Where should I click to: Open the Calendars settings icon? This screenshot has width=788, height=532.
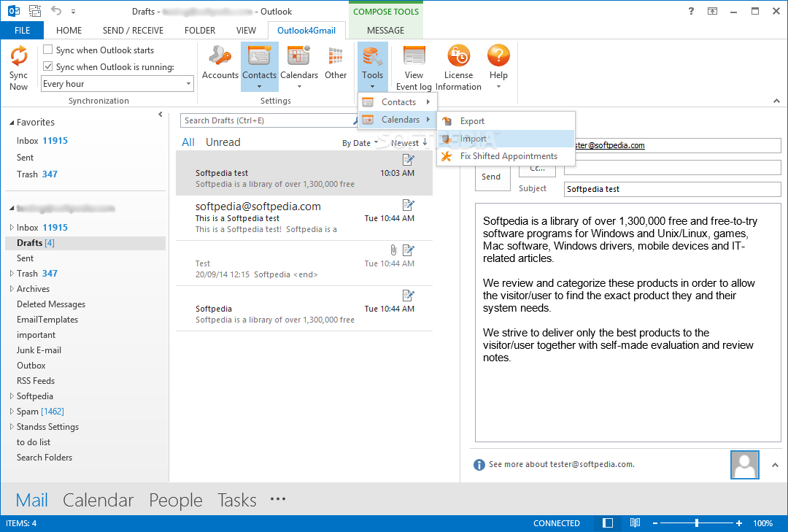coord(298,55)
